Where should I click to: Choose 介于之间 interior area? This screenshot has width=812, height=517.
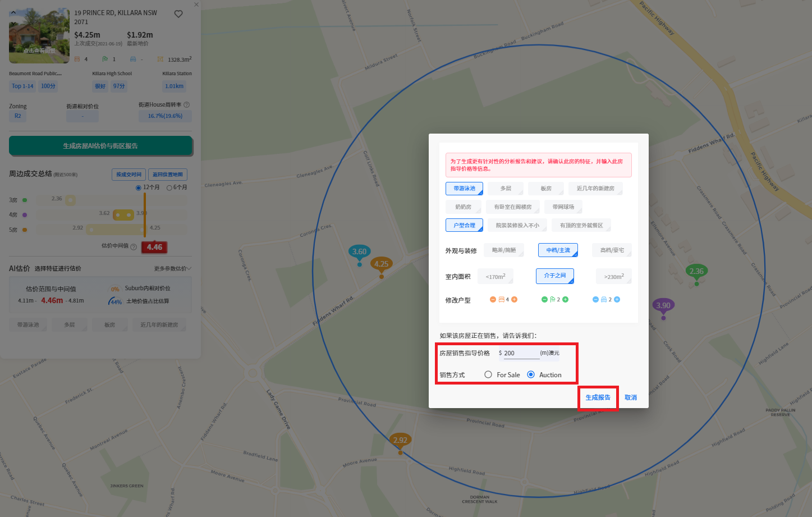click(555, 276)
